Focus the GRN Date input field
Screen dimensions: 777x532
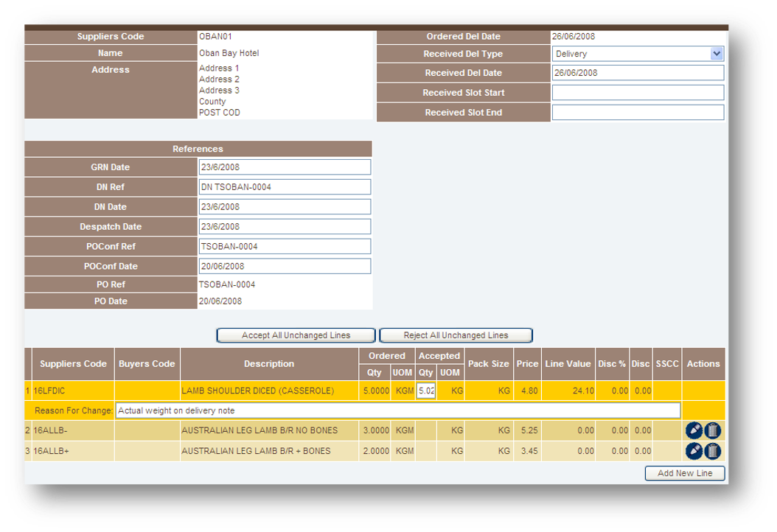click(285, 167)
